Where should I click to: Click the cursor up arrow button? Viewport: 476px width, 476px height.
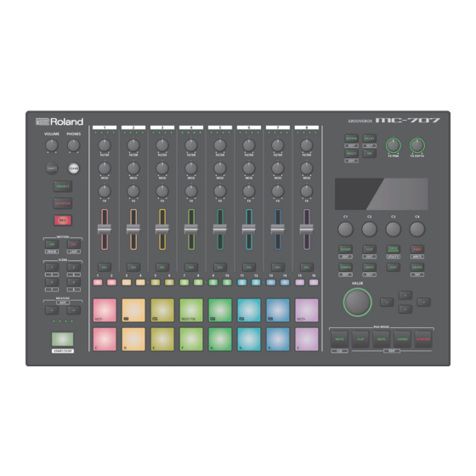pos(405,295)
